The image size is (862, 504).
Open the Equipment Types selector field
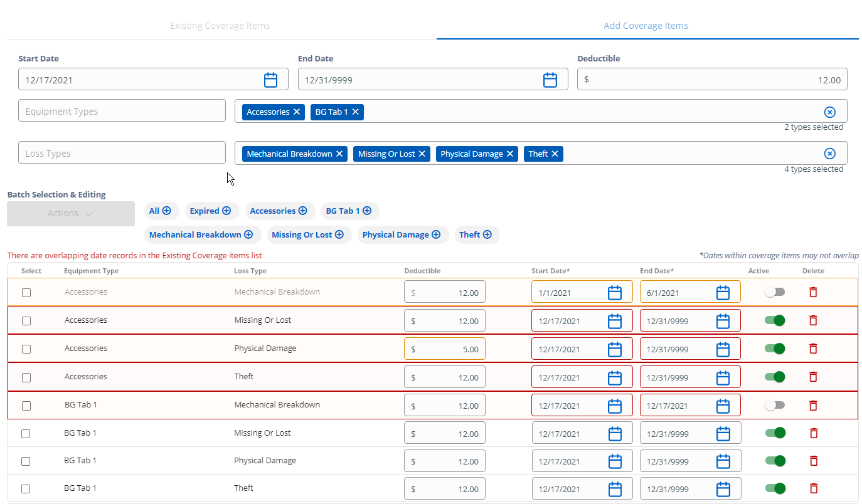(122, 111)
